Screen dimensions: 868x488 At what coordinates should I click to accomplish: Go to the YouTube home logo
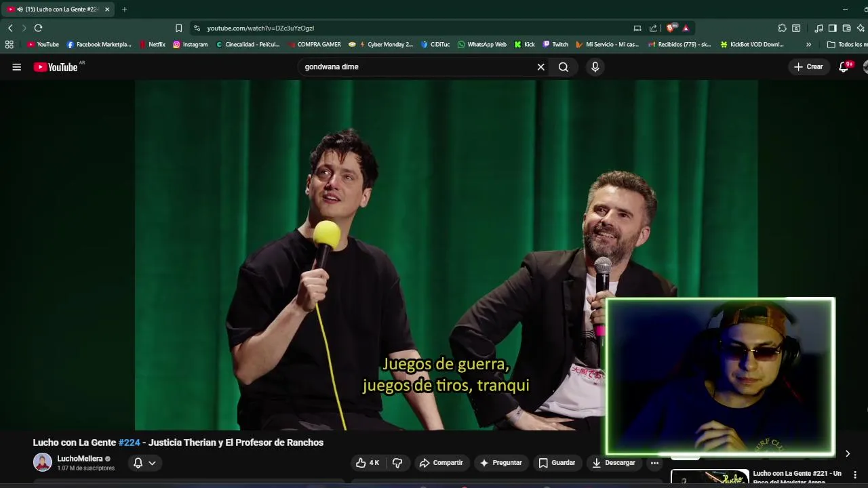(x=56, y=66)
